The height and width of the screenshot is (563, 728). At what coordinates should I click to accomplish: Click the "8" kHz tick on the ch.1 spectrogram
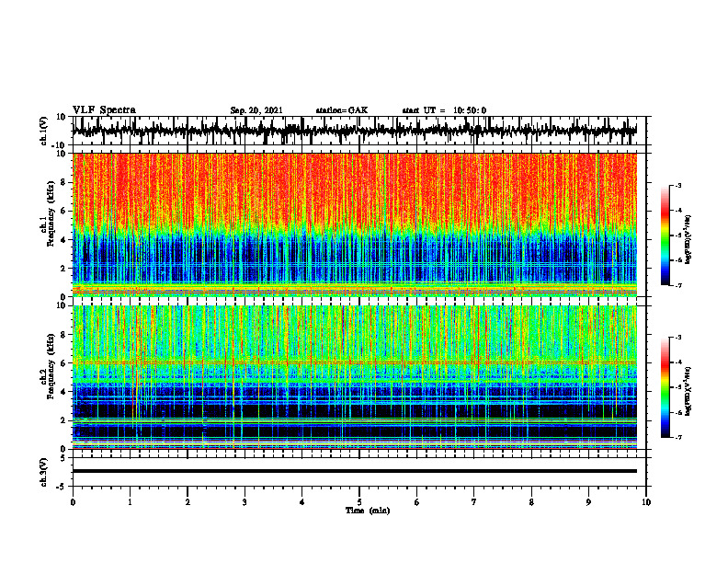63,182
